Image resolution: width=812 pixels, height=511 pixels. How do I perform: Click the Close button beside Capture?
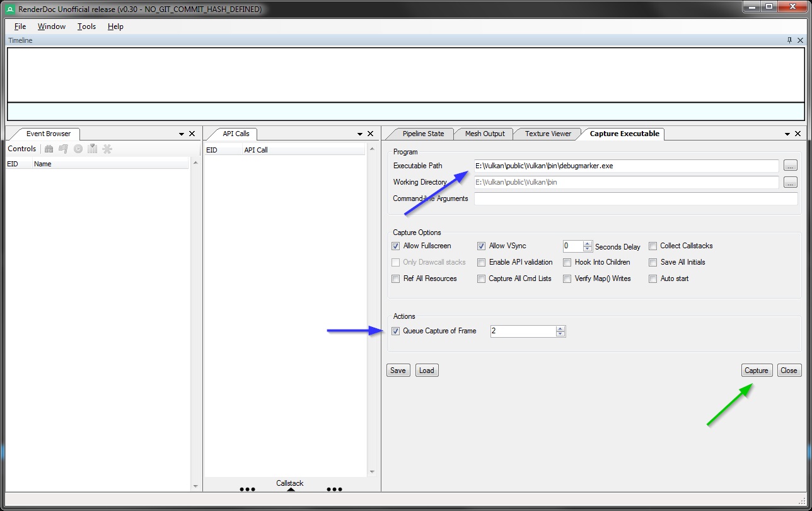[789, 370]
